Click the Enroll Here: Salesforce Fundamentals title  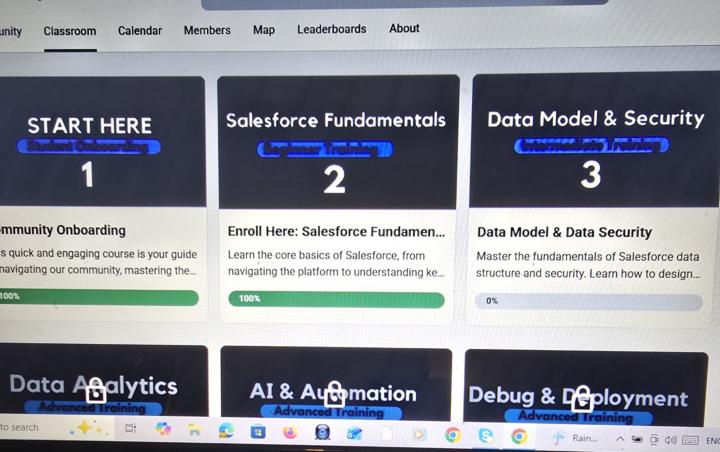tap(336, 232)
